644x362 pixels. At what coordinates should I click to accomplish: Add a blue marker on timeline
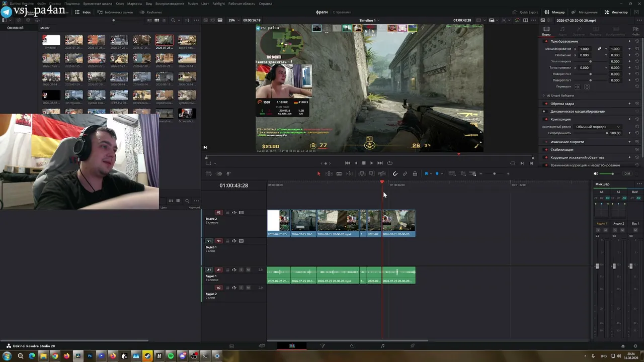(x=437, y=174)
